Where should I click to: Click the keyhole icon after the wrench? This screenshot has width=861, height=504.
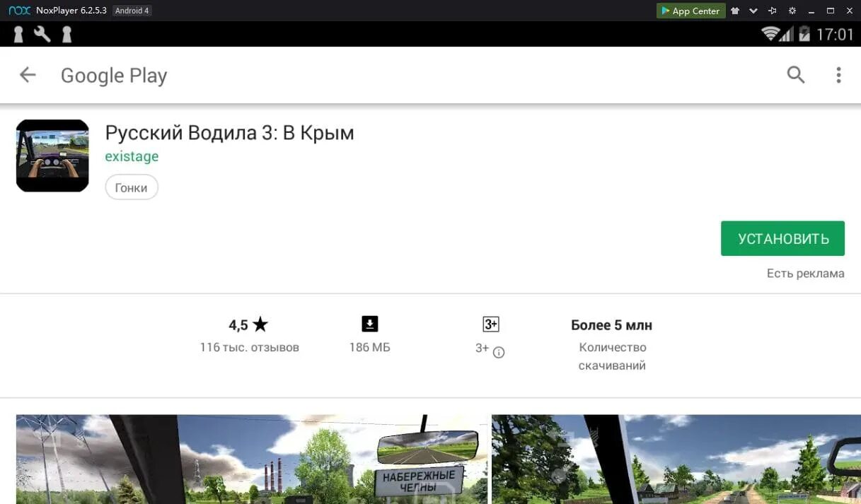pos(67,34)
